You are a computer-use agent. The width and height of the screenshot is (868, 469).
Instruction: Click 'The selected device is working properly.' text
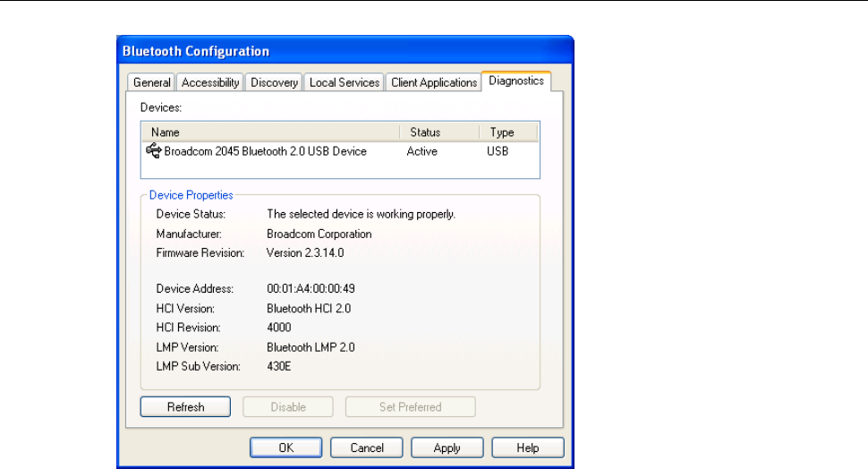(361, 214)
